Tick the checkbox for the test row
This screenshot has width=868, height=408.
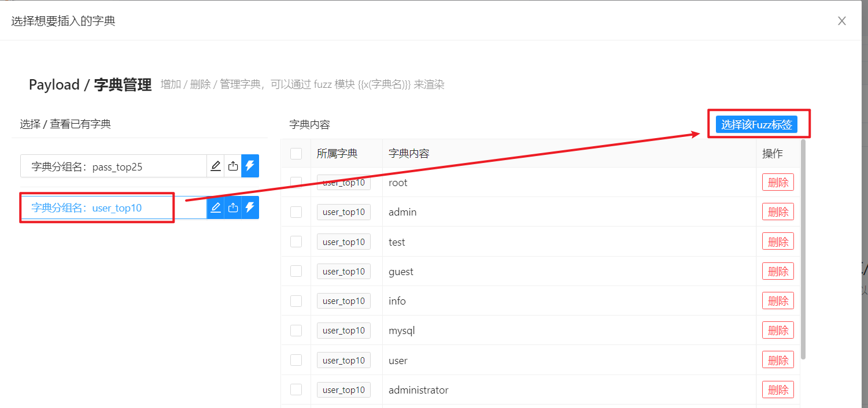(296, 242)
